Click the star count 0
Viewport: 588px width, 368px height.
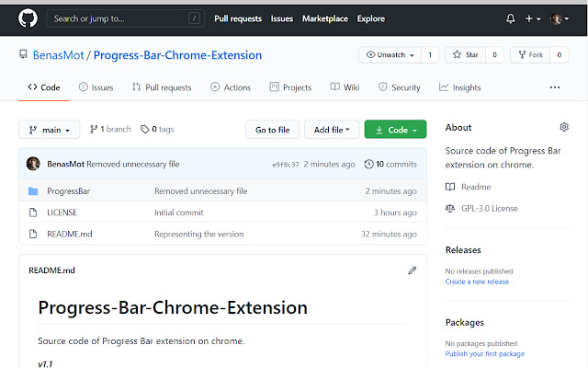tap(494, 55)
